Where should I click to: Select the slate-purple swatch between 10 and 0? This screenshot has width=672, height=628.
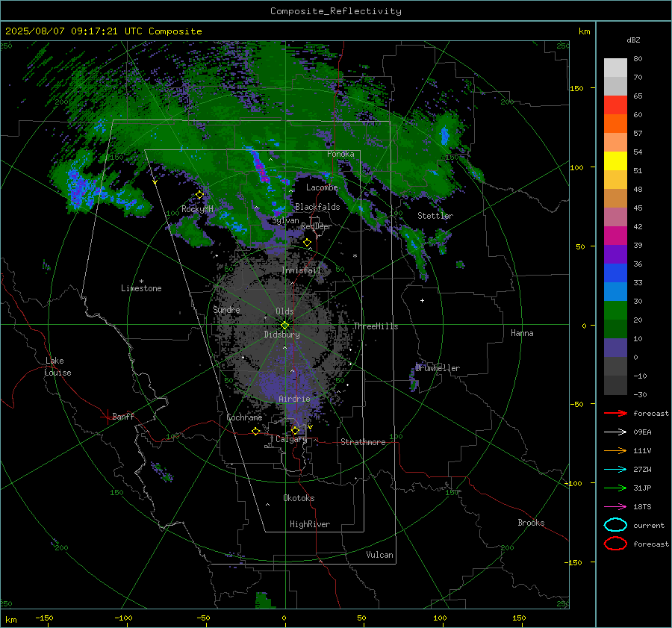pyautogui.click(x=615, y=348)
